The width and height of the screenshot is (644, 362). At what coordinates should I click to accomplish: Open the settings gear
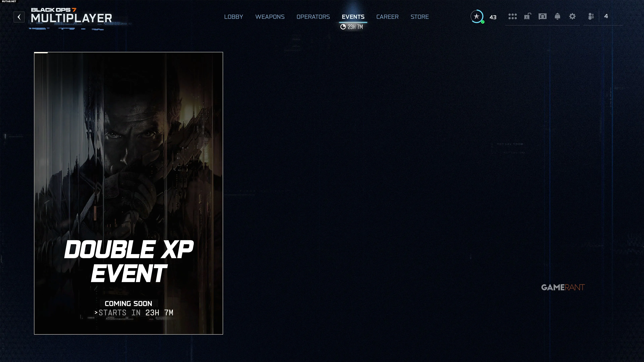point(572,16)
